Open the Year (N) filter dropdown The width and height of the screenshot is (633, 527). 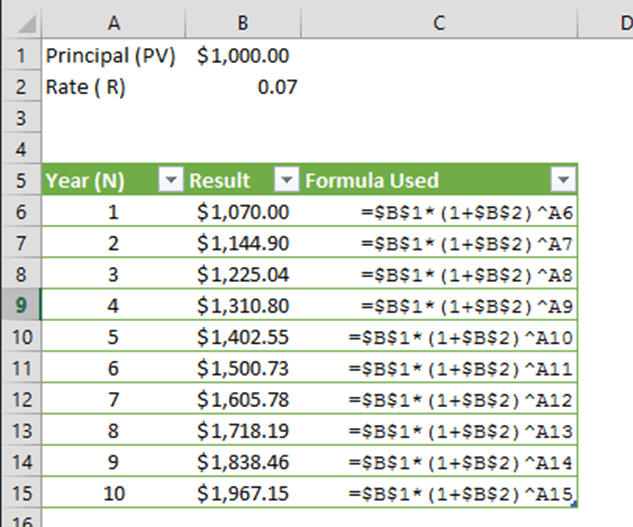171,179
